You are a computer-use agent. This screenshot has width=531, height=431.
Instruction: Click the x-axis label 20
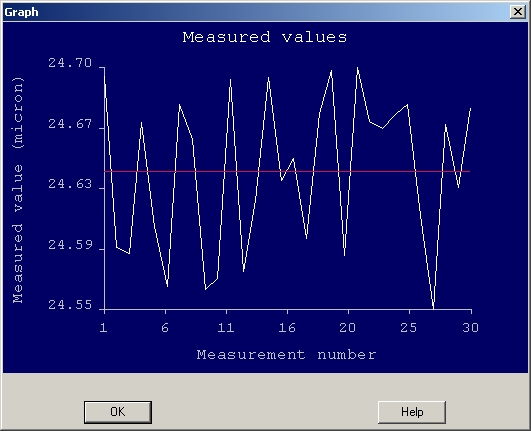point(348,327)
